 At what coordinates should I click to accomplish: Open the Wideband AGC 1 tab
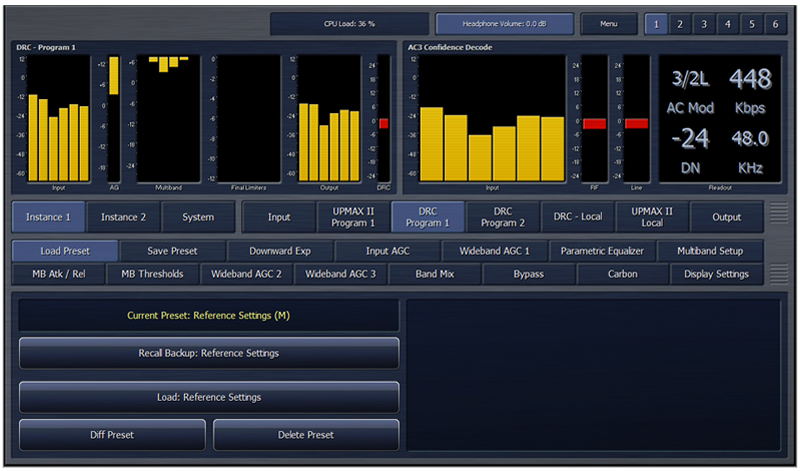(x=494, y=251)
